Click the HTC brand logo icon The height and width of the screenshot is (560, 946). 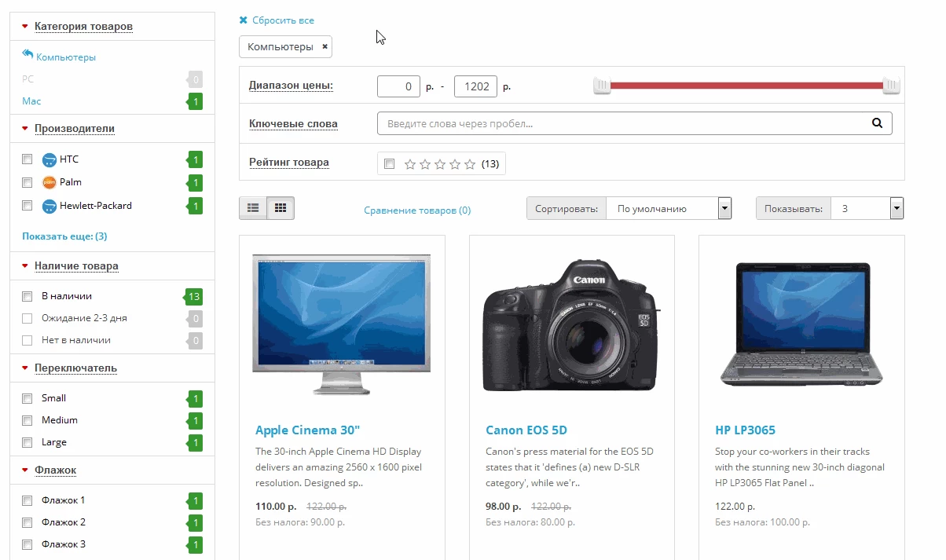click(49, 160)
